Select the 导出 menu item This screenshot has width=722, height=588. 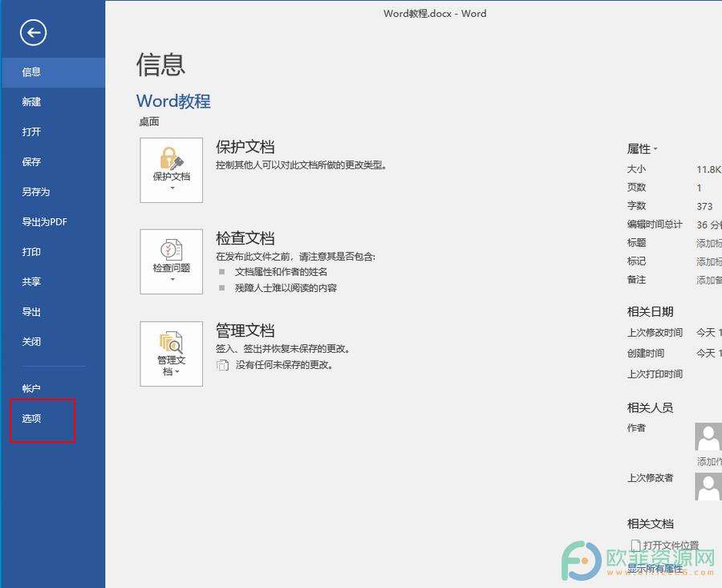pos(52,312)
